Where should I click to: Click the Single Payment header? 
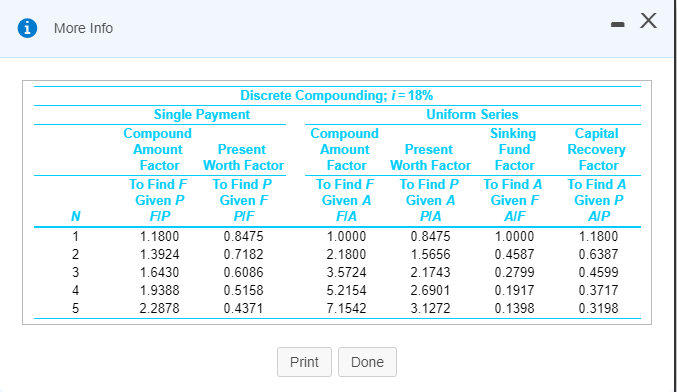pos(202,114)
